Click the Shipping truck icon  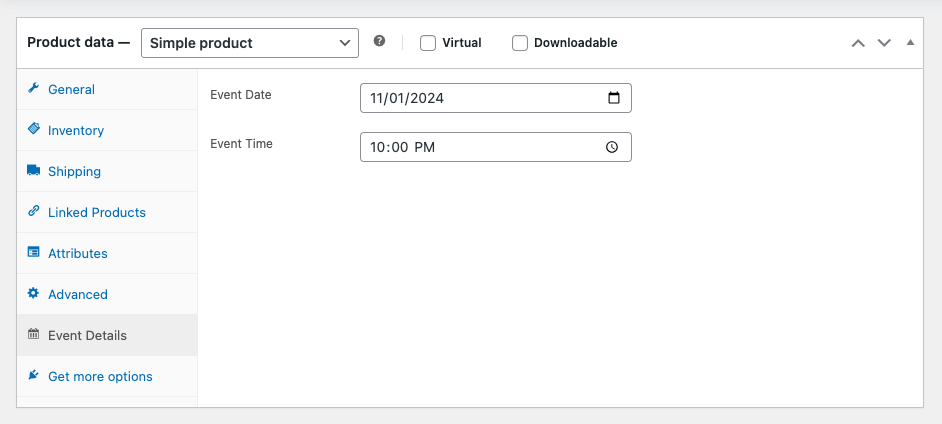(x=33, y=171)
